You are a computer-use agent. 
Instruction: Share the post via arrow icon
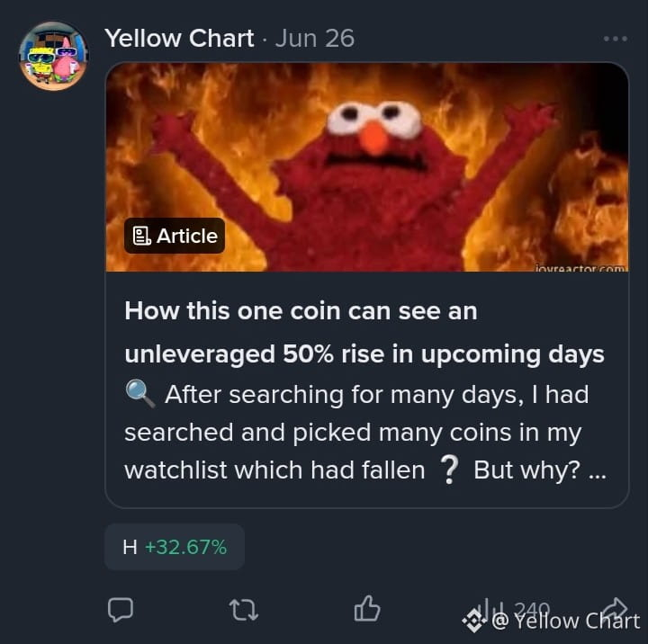tap(615, 609)
